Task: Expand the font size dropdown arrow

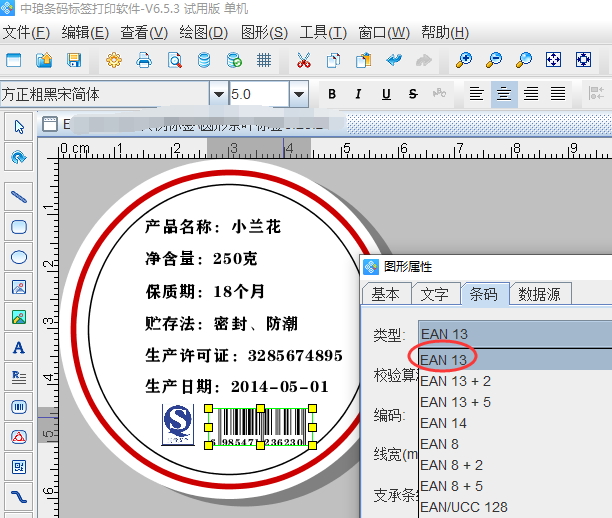Action: 299,94
